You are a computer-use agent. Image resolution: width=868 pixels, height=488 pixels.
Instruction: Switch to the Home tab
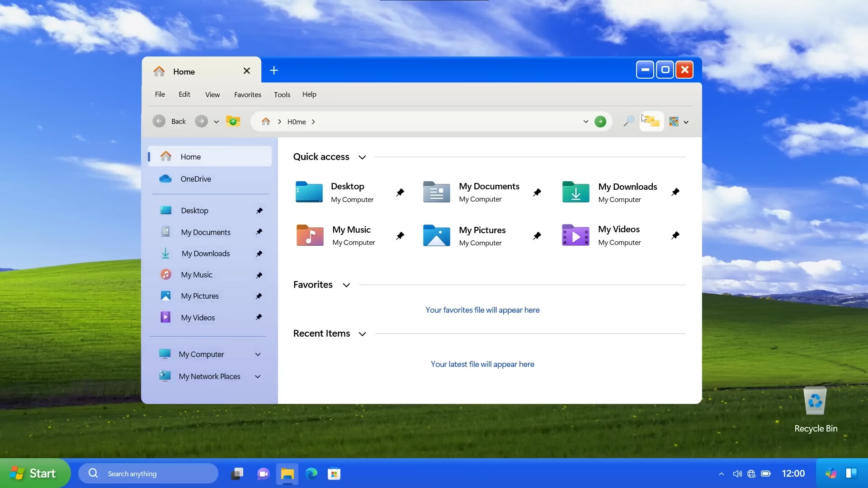(x=184, y=71)
